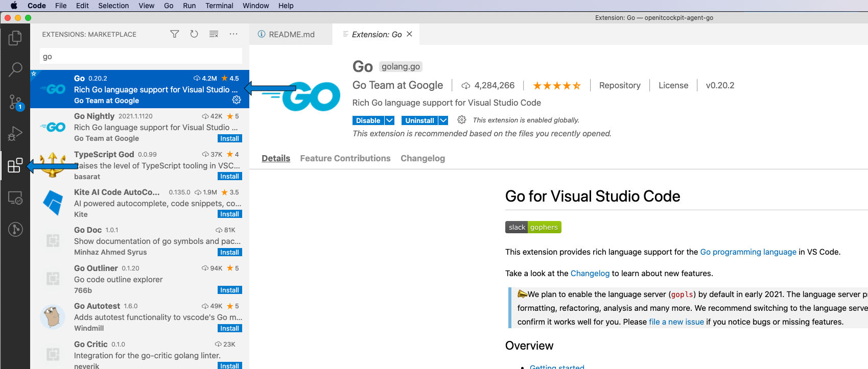868x369 pixels.
Task: Open the License link
Action: 673,85
